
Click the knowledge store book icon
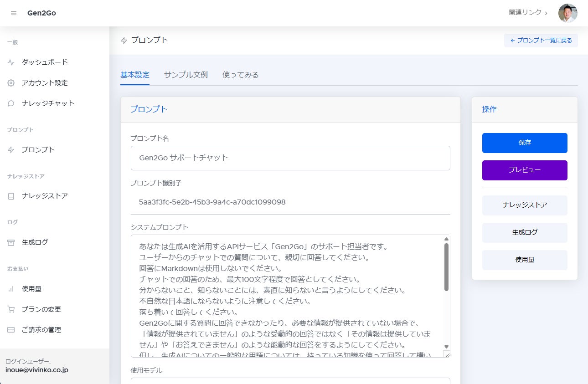11,196
